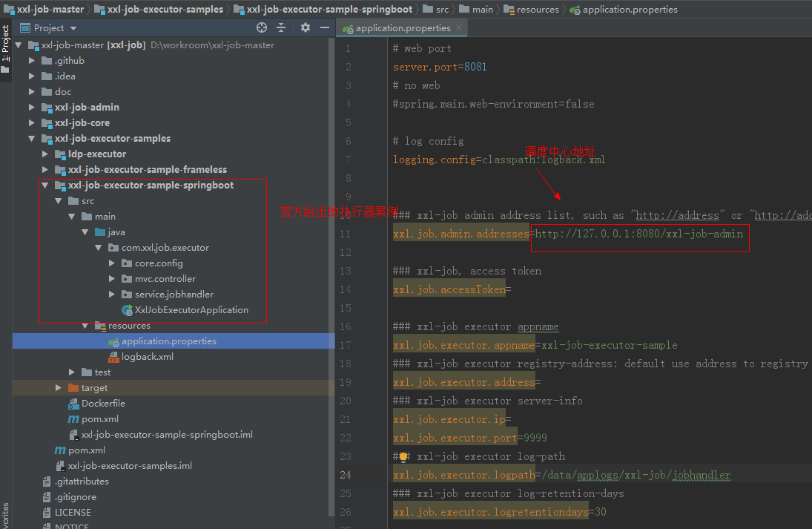Click the http://address link in line 10
This screenshot has width=812, height=529.
(677, 215)
